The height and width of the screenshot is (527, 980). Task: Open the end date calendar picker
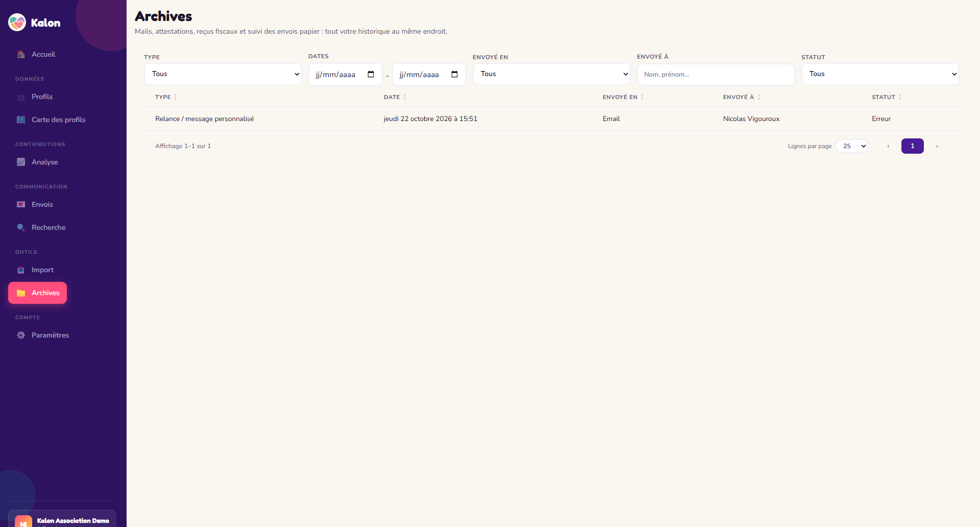pos(455,75)
